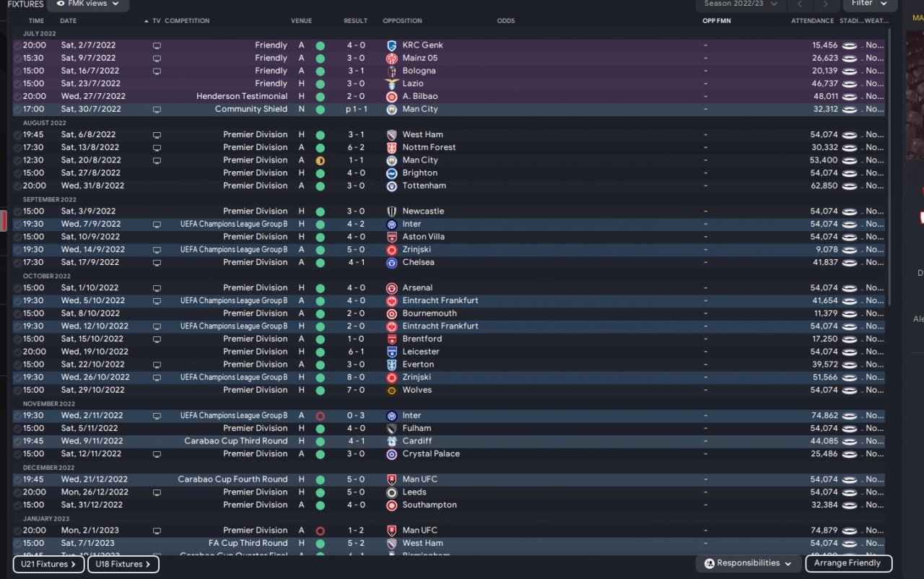Click the Arsenal club badge
This screenshot has height=579, width=924.
click(391, 288)
